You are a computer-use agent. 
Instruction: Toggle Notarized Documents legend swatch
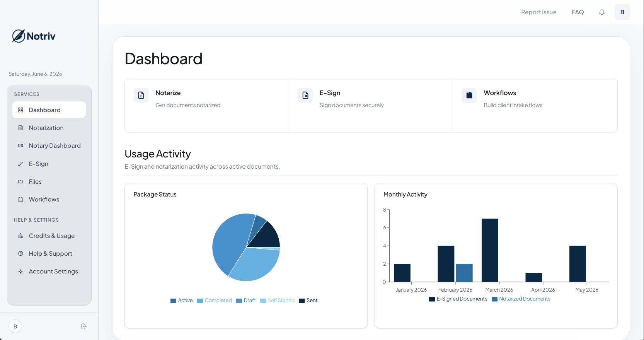(x=494, y=299)
